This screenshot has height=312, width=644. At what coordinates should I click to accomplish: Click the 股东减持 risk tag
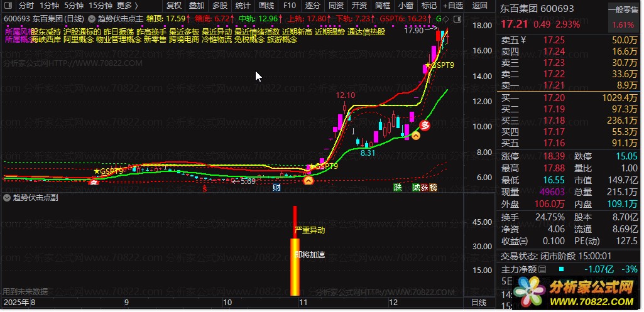(x=46, y=31)
